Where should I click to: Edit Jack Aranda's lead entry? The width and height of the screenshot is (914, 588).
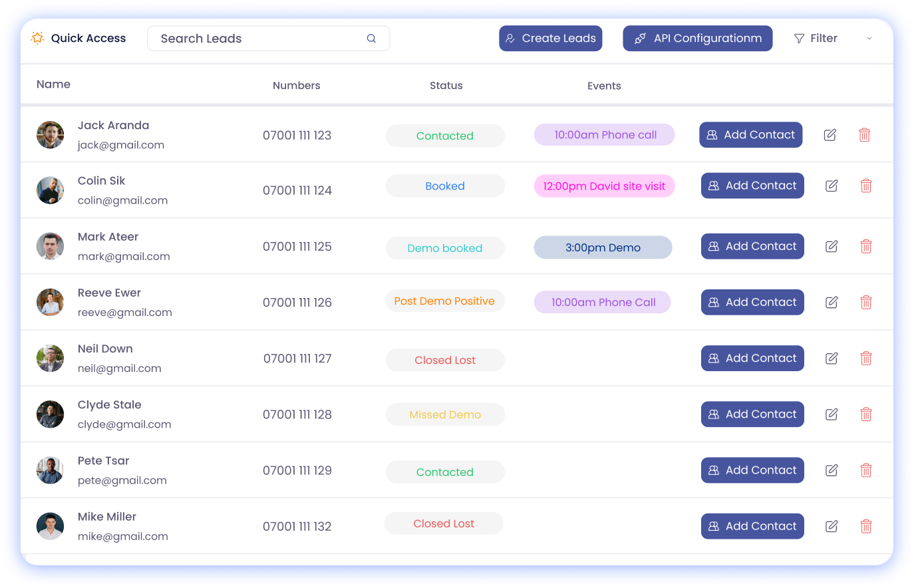pyautogui.click(x=830, y=135)
